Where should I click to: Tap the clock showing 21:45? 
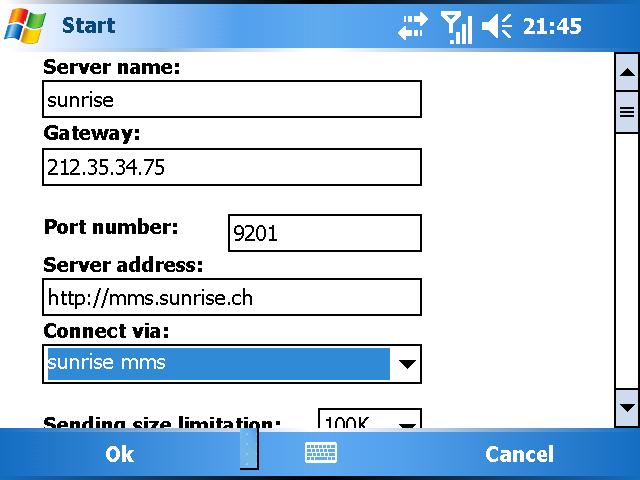click(552, 27)
